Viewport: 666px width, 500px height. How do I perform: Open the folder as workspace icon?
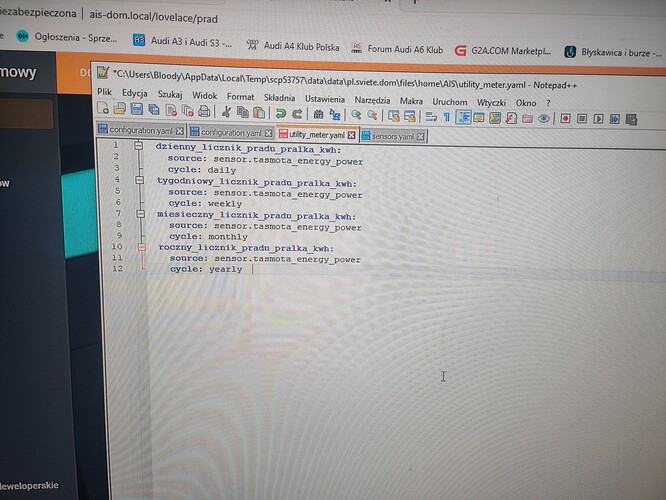tap(527, 119)
